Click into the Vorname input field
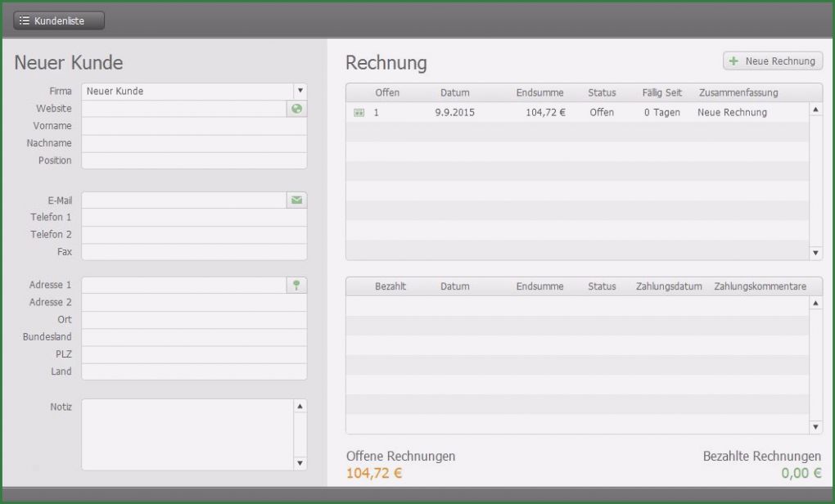This screenshot has height=504, width=835. coord(194,126)
